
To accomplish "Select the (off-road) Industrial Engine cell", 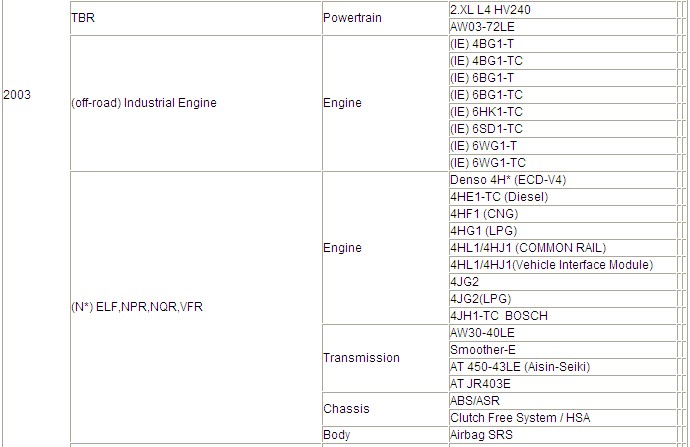I will coord(144,103).
